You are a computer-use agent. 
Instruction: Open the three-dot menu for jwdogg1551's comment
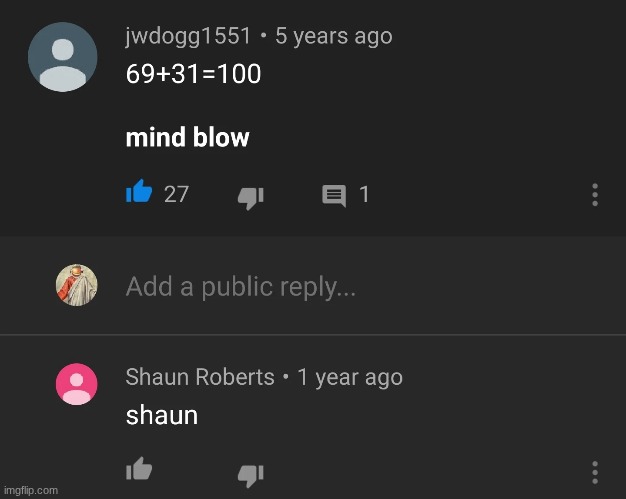tap(595, 195)
